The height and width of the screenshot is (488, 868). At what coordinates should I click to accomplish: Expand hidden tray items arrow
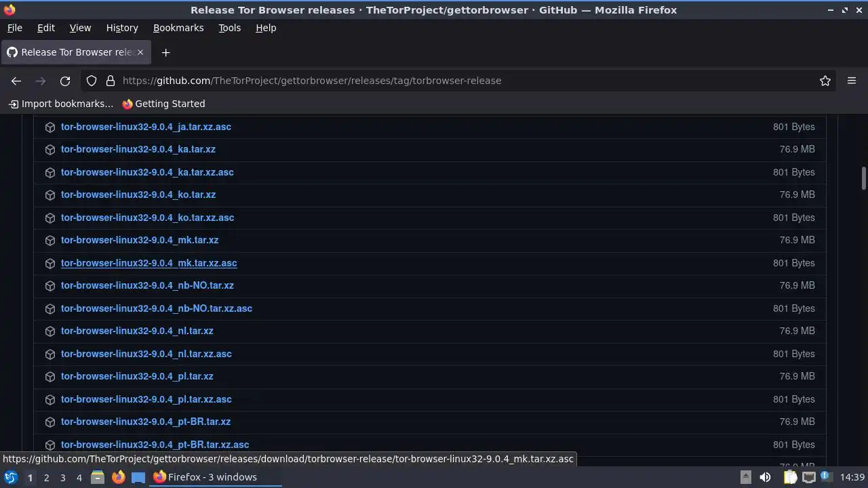pos(745,477)
